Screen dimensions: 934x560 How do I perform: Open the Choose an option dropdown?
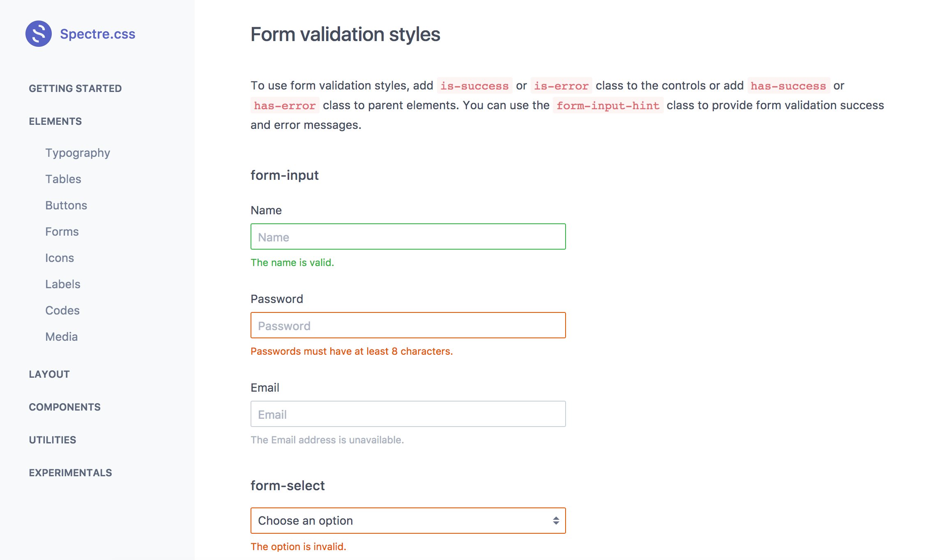tap(408, 521)
